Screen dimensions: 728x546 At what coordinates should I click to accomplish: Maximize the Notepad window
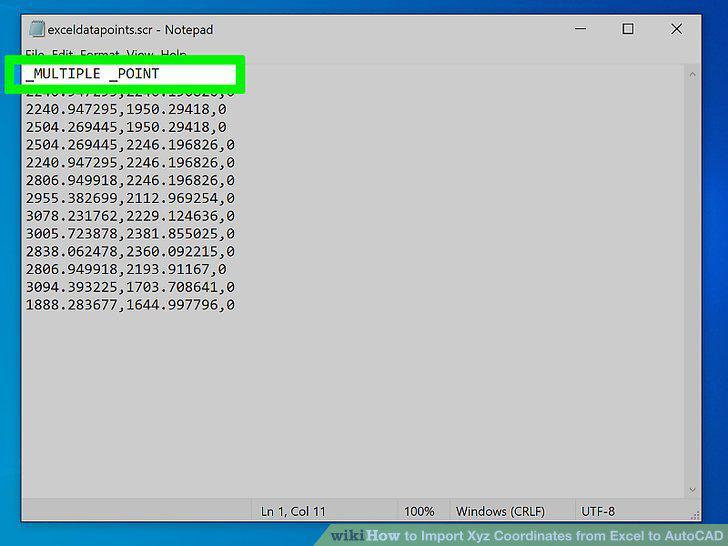point(628,29)
